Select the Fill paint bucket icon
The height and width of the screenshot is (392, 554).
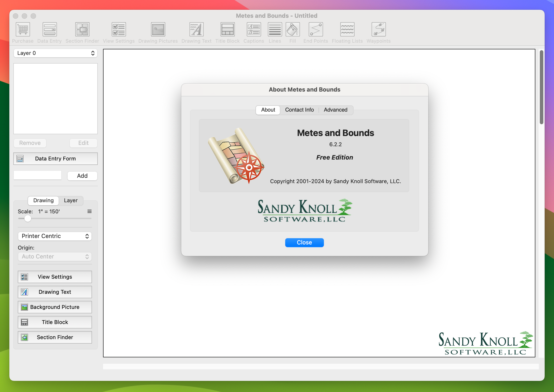[293, 30]
